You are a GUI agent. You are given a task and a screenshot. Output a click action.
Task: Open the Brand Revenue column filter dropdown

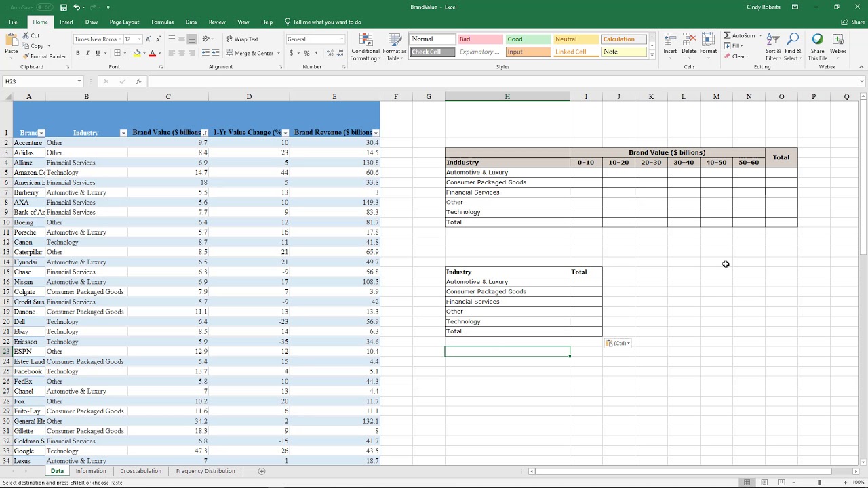(376, 133)
